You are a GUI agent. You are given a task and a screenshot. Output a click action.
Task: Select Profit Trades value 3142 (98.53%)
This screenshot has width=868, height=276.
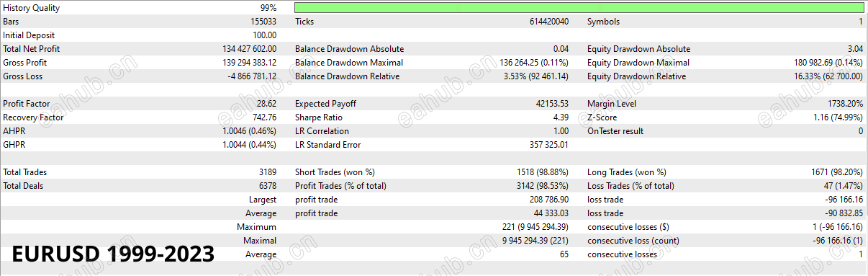coord(541,186)
